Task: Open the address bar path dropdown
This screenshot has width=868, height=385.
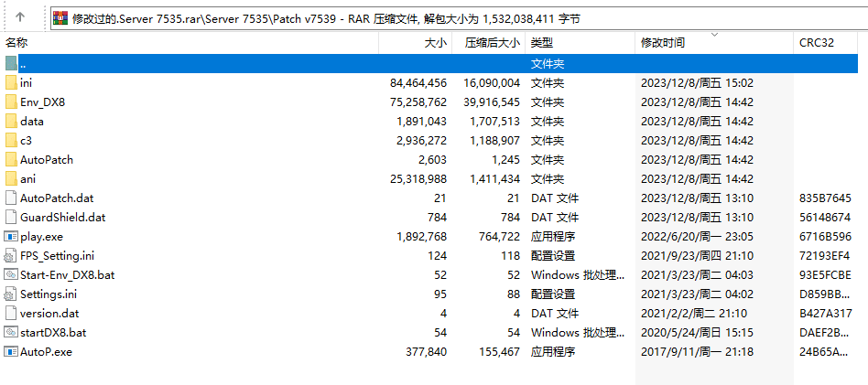Action: tap(858, 17)
